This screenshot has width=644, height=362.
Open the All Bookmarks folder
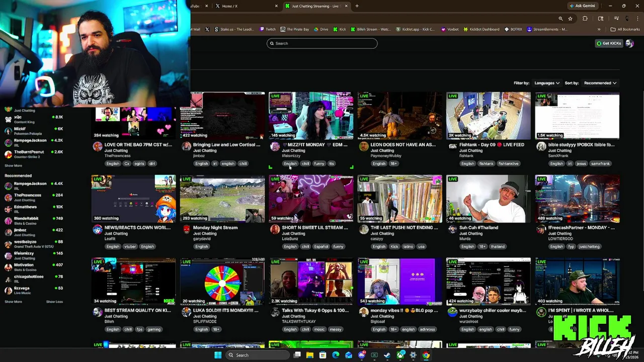click(625, 29)
